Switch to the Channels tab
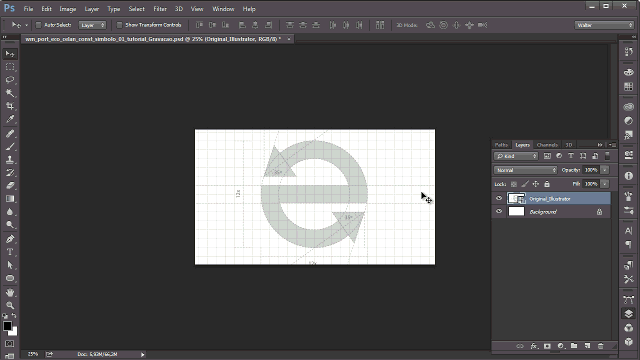The height and width of the screenshot is (360, 640). coord(547,145)
